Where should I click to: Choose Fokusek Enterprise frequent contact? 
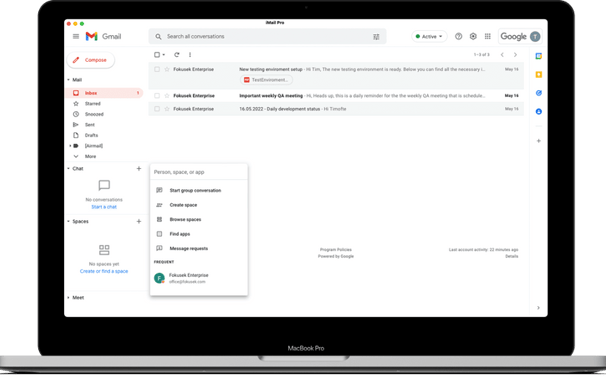(199, 278)
